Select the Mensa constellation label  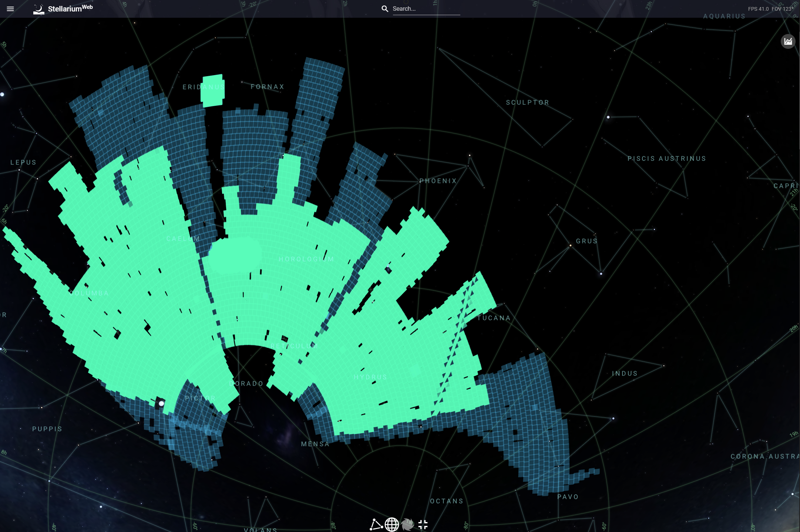tap(315, 444)
